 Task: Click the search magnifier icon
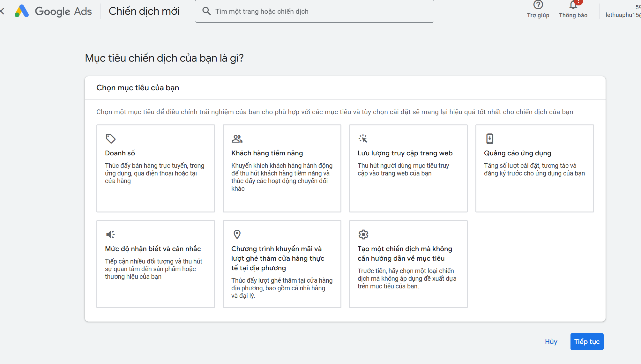(206, 11)
